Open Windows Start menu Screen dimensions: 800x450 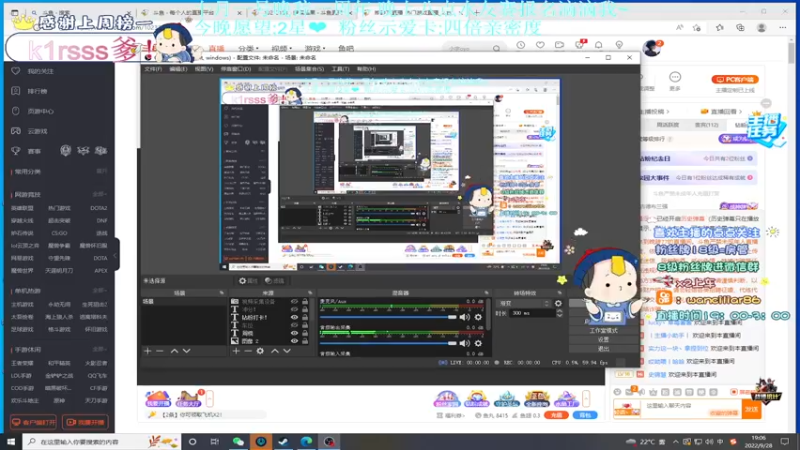tap(11, 441)
